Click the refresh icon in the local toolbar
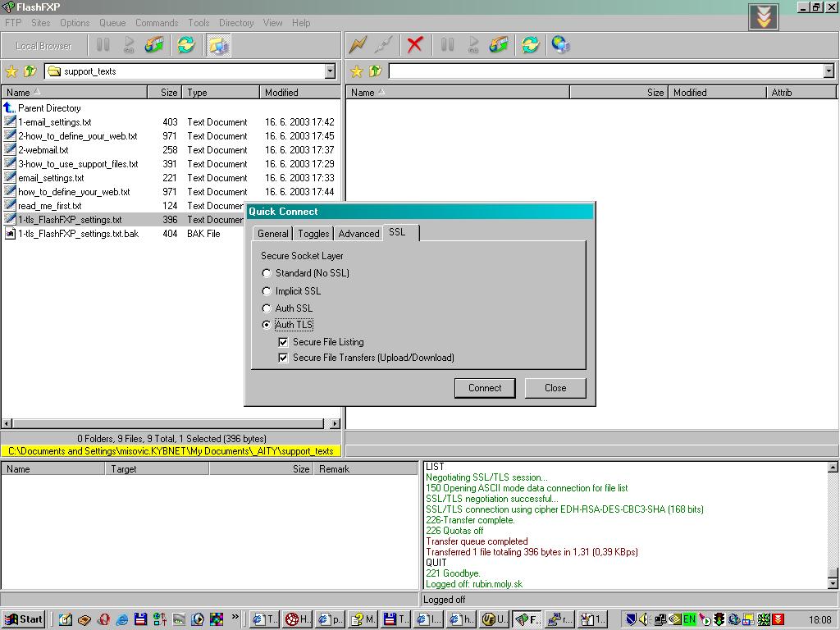The image size is (840, 630). tap(186, 45)
